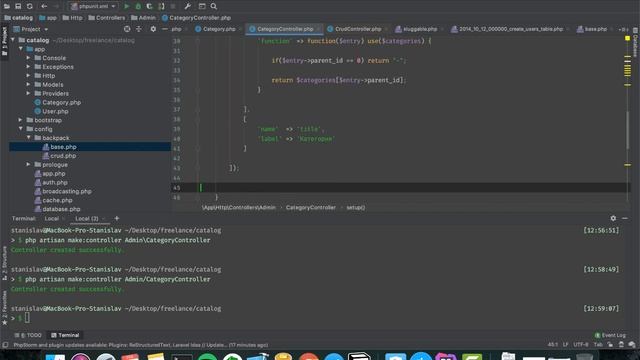Viewport: 640px width, 360px height.
Task: Add a new terminal session with plus
Action: [x=117, y=219]
